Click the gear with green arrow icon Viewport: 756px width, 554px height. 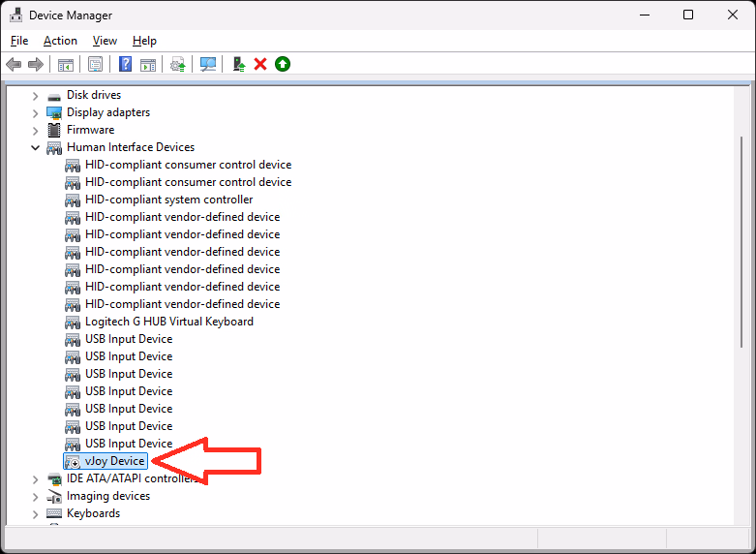178,64
